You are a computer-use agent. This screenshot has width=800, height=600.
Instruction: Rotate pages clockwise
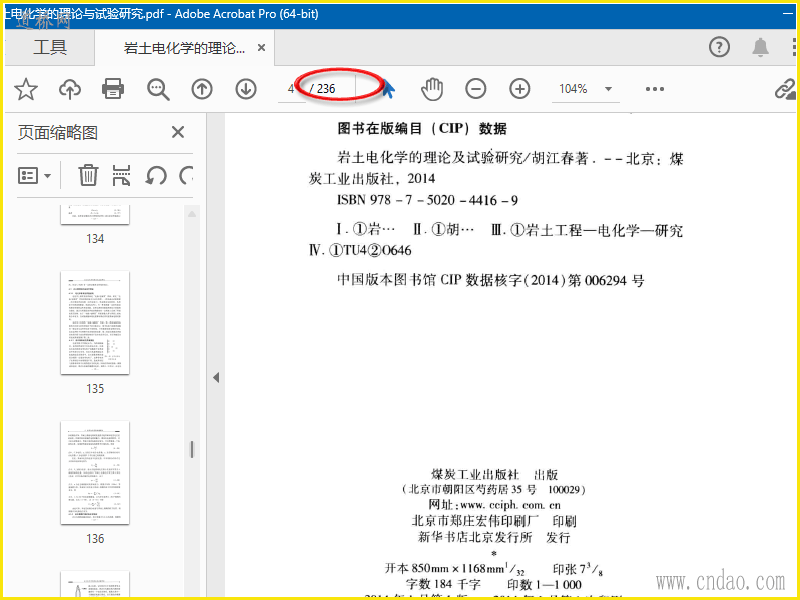point(187,176)
